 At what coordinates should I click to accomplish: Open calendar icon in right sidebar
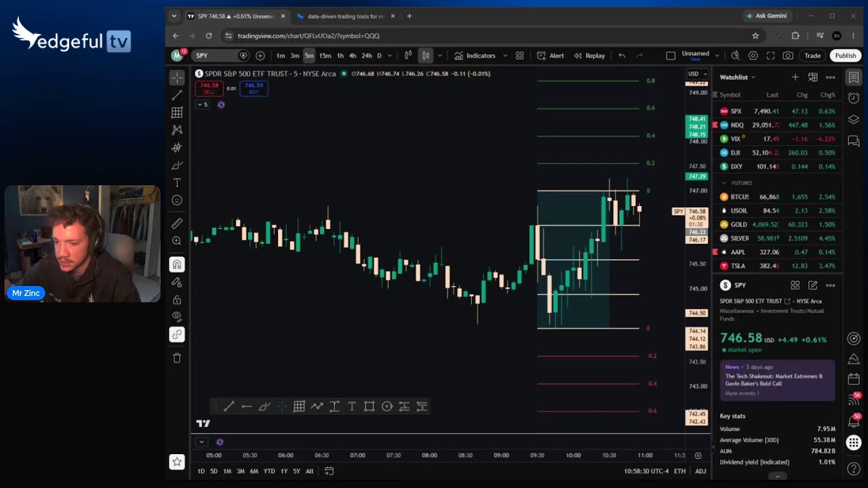coord(854,379)
